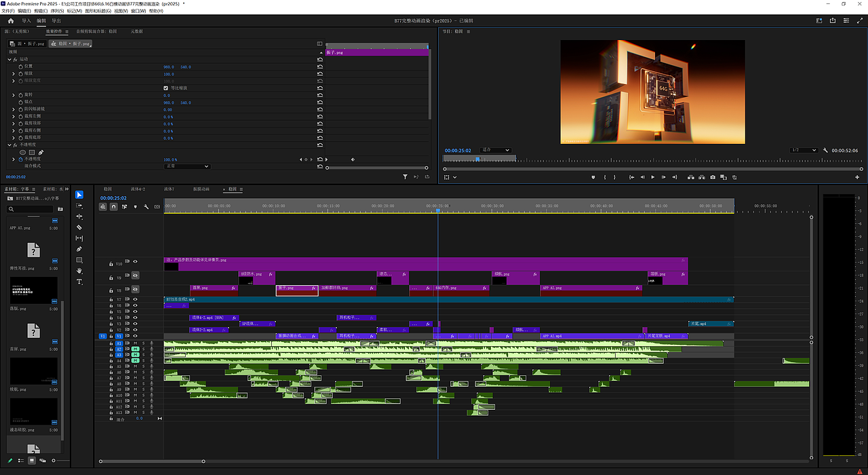The width and height of the screenshot is (868, 475).
Task: Open program monitor settings wrench
Action: coord(825,151)
